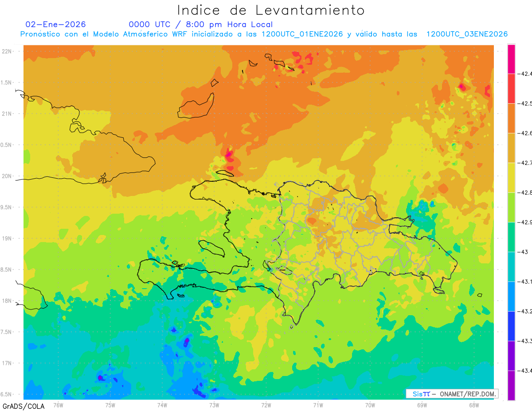
Task: Click the magenta swatch atop the color legend
Action: 511,59
